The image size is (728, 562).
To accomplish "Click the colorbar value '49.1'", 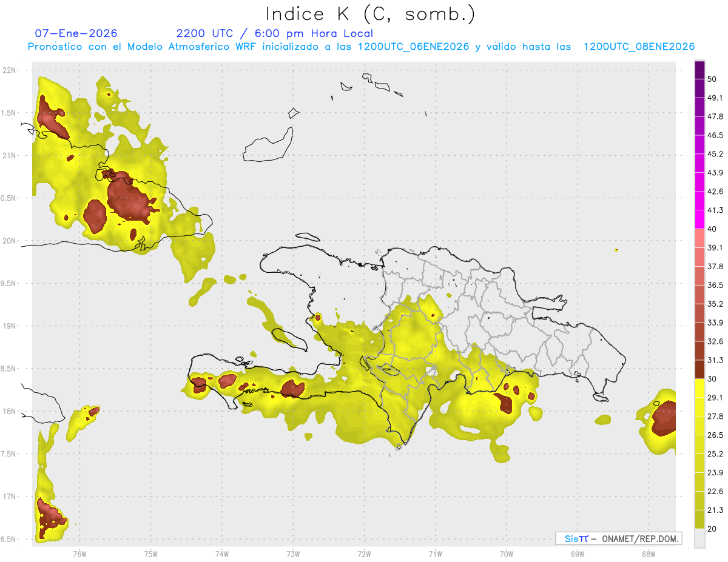I will point(715,98).
